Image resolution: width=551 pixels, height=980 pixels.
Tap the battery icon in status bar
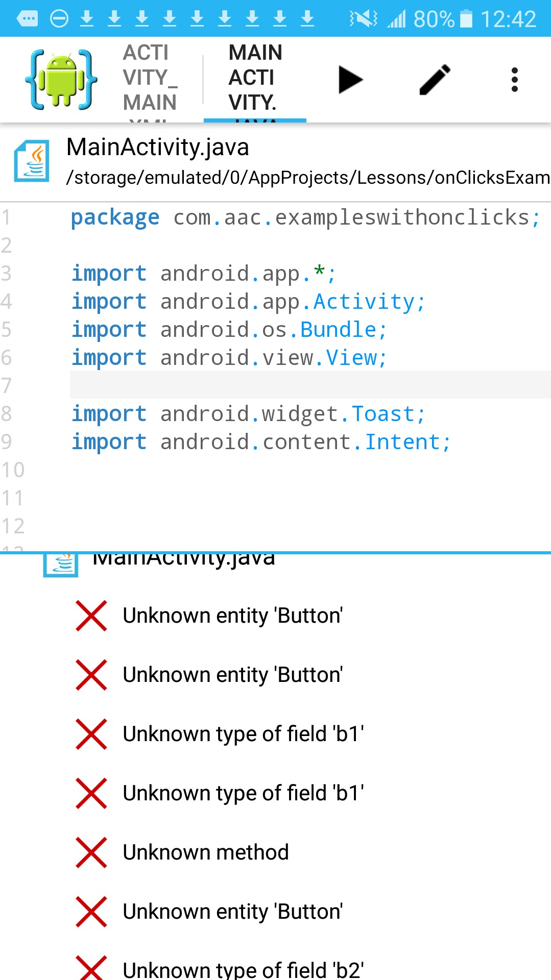(466, 19)
